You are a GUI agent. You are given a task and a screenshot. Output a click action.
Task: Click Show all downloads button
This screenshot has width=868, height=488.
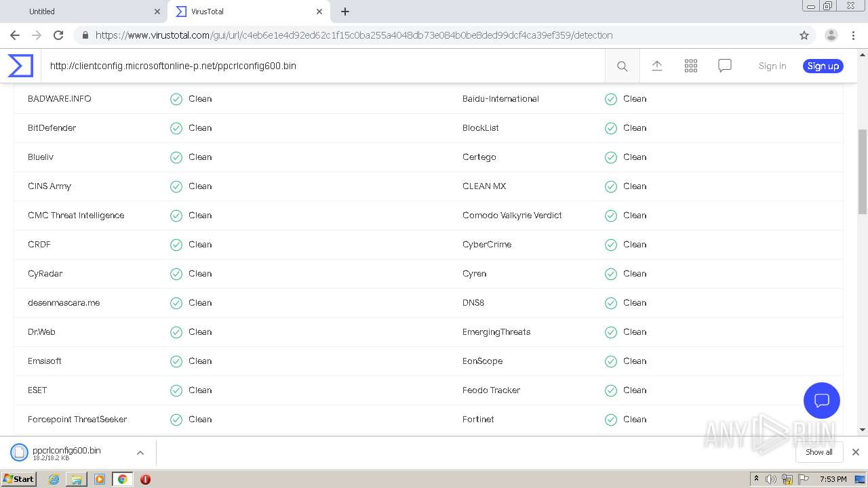point(819,452)
